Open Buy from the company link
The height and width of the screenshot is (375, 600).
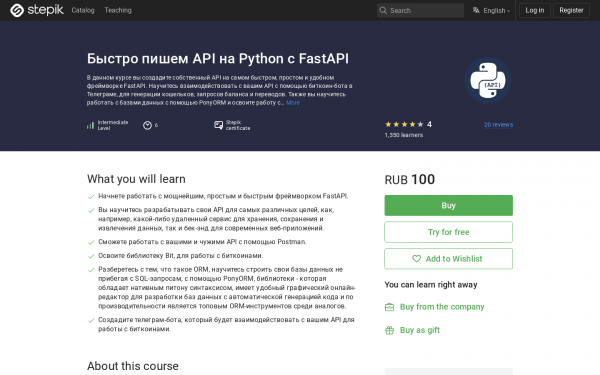point(442,307)
